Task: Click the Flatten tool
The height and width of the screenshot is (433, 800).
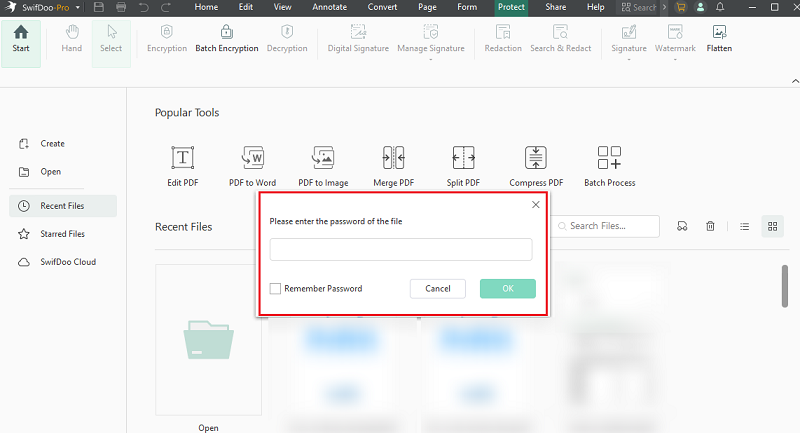Action: pyautogui.click(x=719, y=39)
